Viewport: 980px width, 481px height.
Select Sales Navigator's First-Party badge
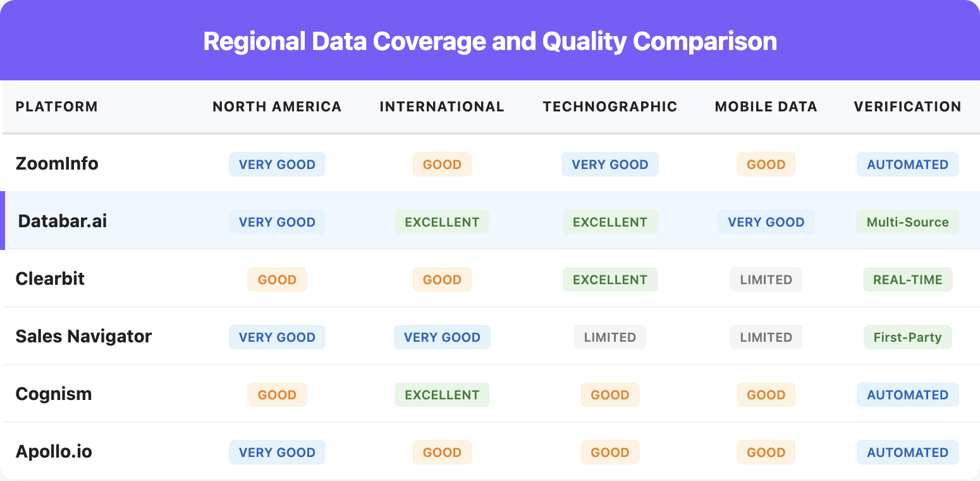pos(907,337)
